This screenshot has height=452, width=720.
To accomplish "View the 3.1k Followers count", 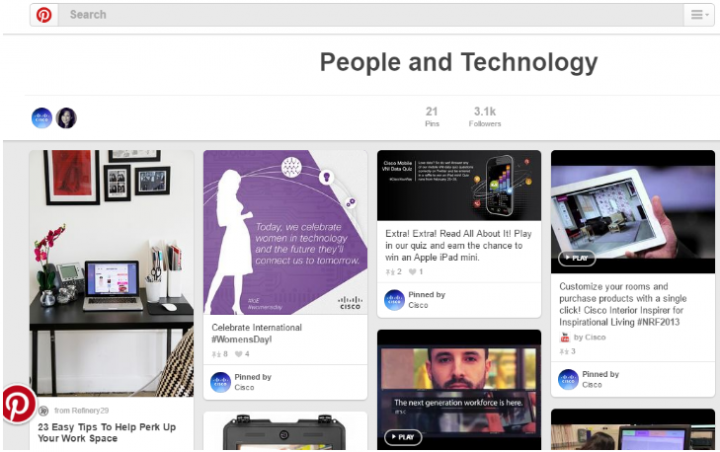I will click(485, 117).
